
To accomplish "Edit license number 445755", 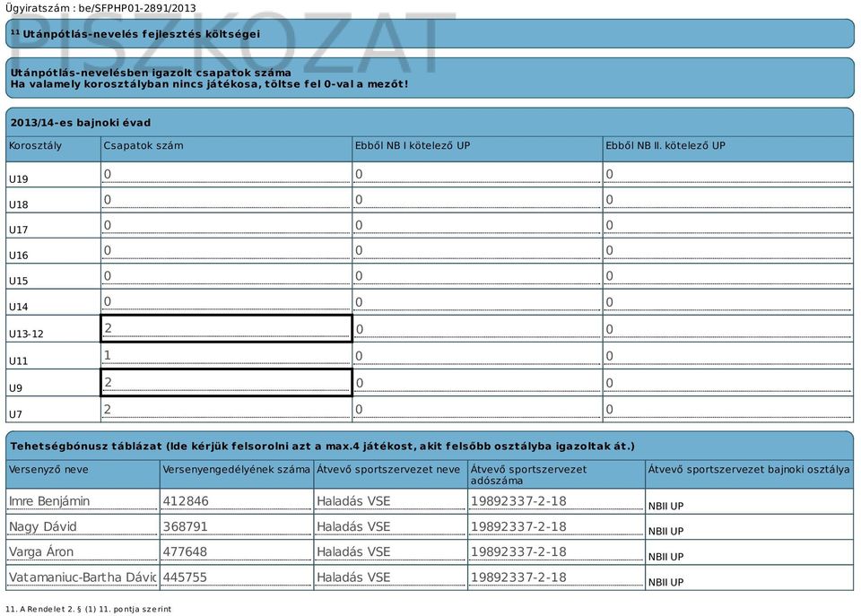I will point(237,577).
